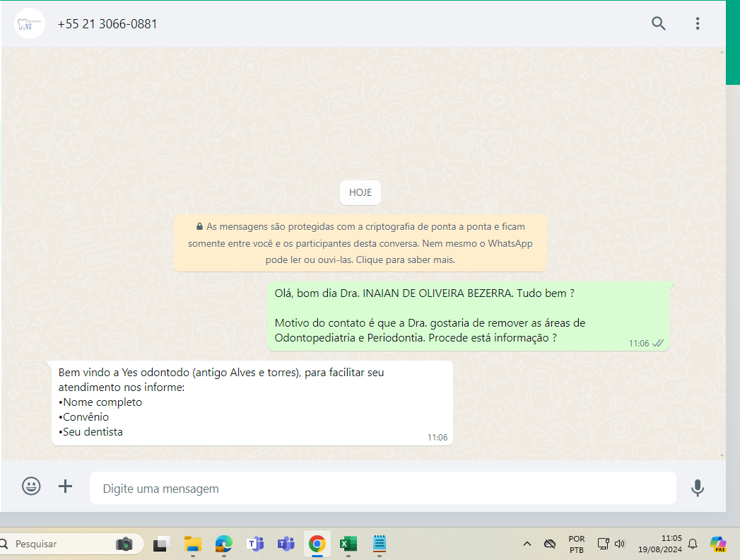
Task: Switch to Google Chrome in taskbar
Action: 317,544
